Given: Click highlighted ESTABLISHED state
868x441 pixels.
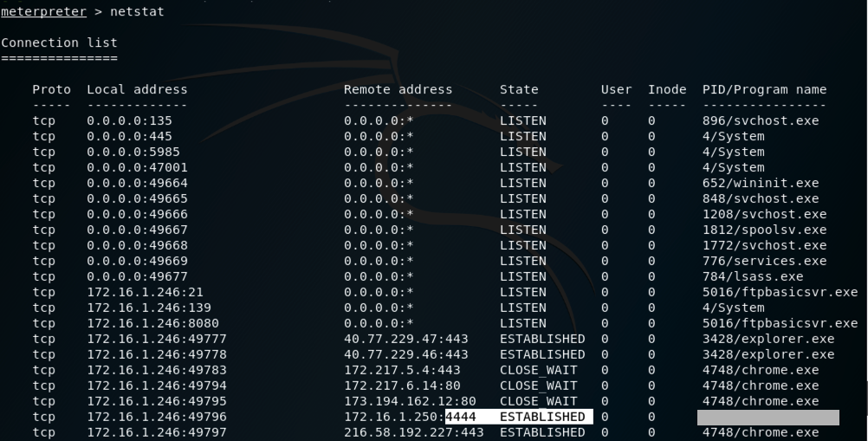Looking at the screenshot, I should coord(542,417).
